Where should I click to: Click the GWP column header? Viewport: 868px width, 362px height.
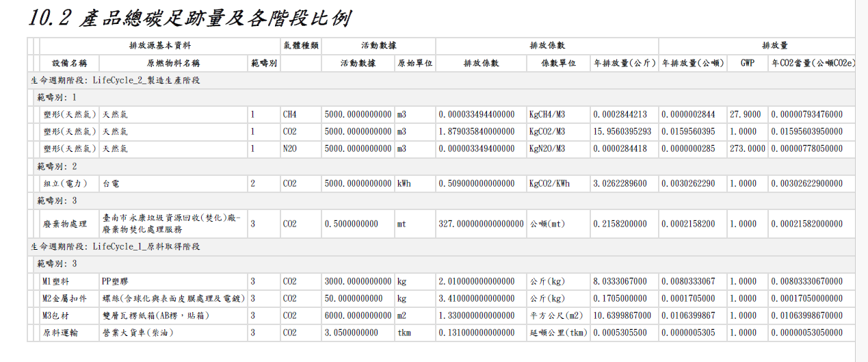[747, 63]
